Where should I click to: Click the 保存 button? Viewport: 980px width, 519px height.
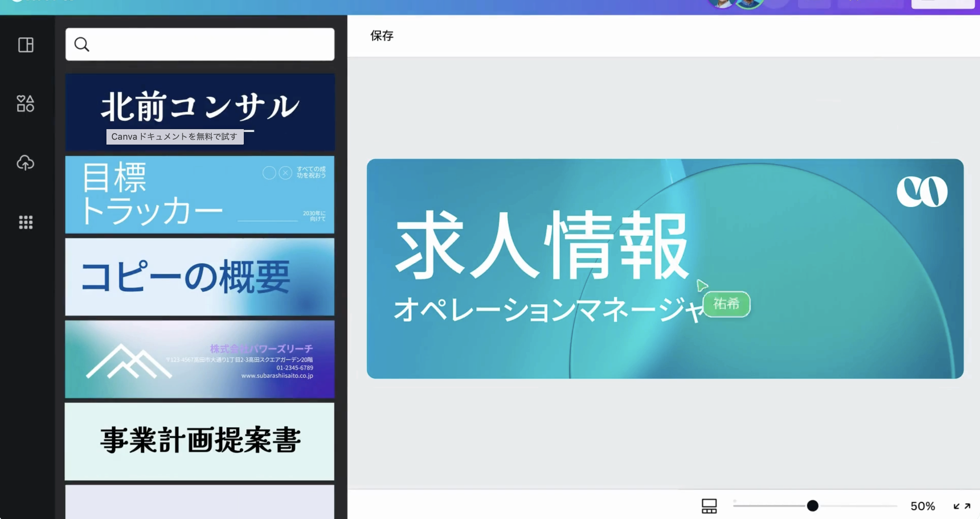pyautogui.click(x=382, y=36)
